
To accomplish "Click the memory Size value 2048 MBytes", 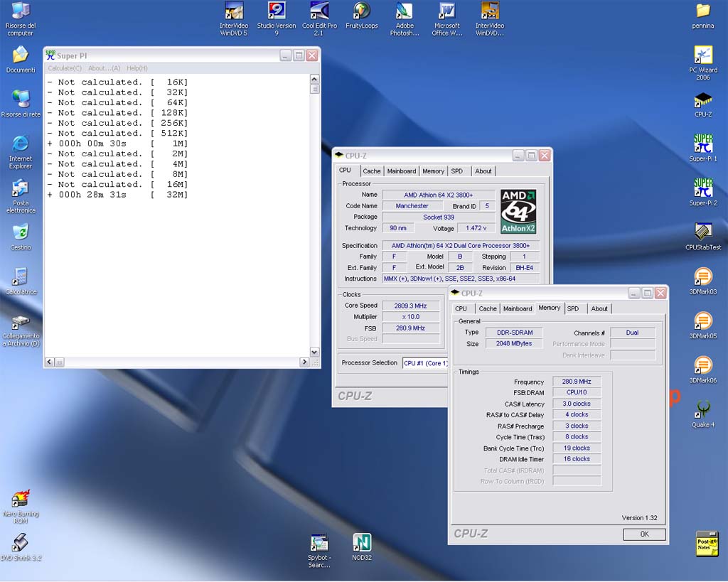I will pyautogui.click(x=514, y=343).
